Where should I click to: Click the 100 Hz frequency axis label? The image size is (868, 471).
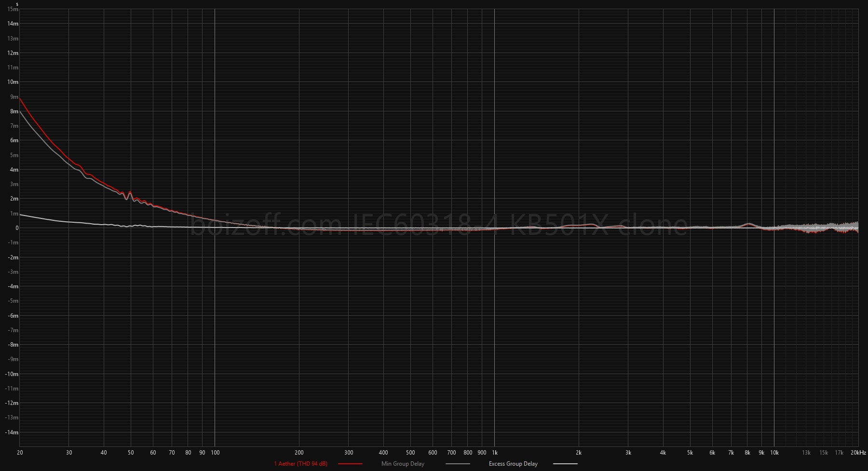coord(215,453)
